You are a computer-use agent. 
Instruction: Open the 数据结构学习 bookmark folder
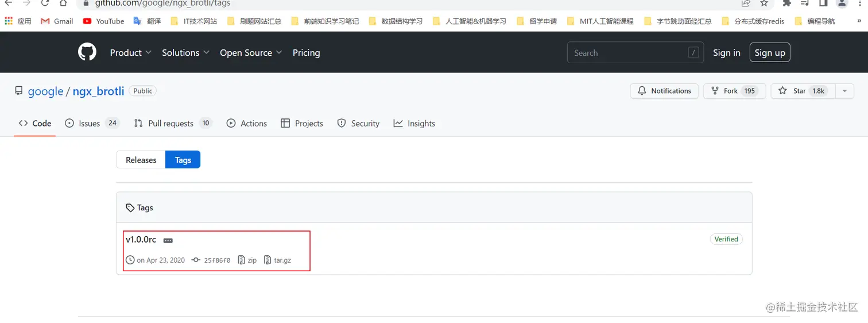click(x=396, y=21)
